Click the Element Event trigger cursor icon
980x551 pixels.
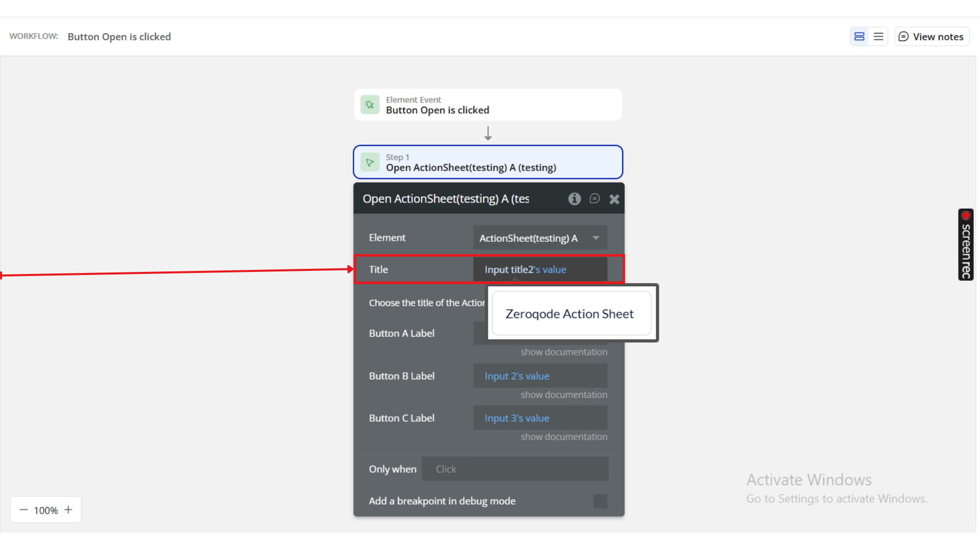pyautogui.click(x=370, y=105)
